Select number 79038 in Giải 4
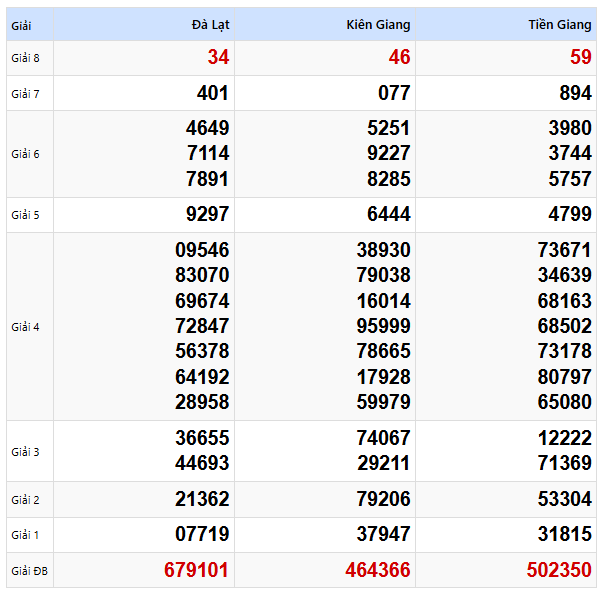This screenshot has width=604, height=595. [383, 275]
